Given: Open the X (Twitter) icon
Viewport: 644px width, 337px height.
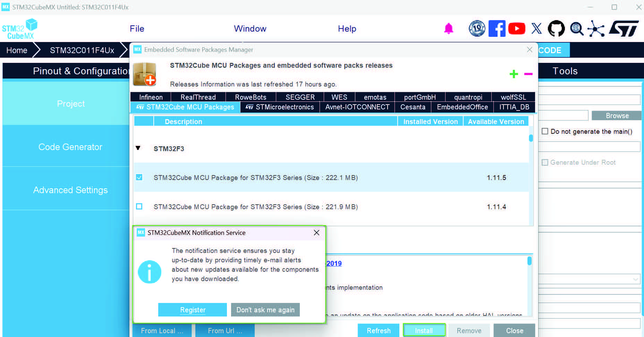Looking at the screenshot, I should click(536, 28).
